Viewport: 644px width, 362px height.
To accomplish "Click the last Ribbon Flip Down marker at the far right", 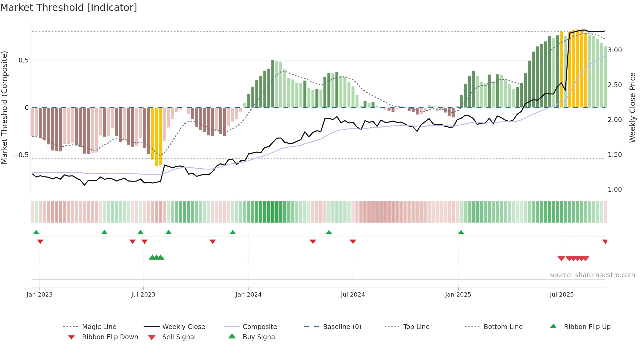I will click(605, 242).
